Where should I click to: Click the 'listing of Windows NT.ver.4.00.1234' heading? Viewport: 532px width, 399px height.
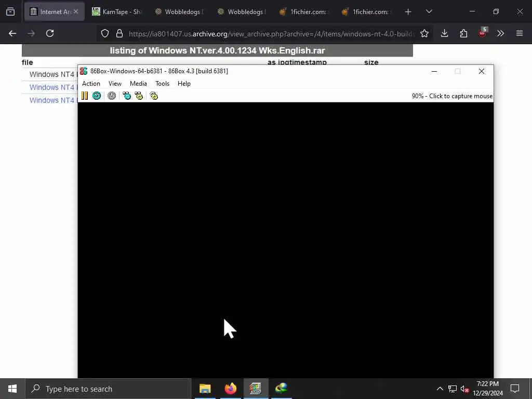click(x=218, y=50)
